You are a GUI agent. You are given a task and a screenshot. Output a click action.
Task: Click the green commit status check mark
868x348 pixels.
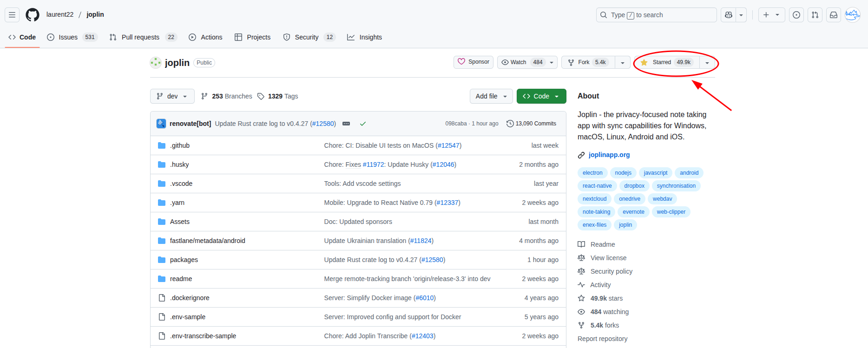coord(363,124)
